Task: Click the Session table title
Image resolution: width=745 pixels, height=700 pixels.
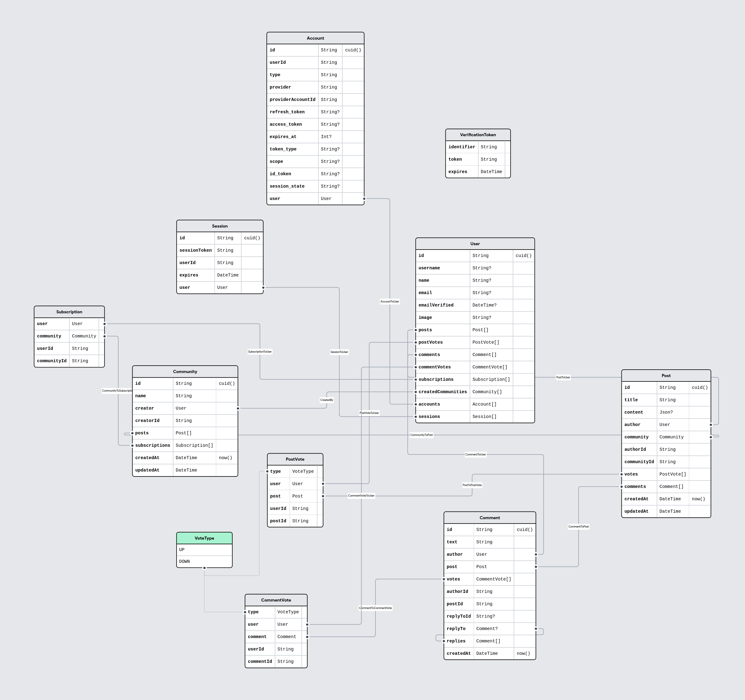Action: click(220, 226)
